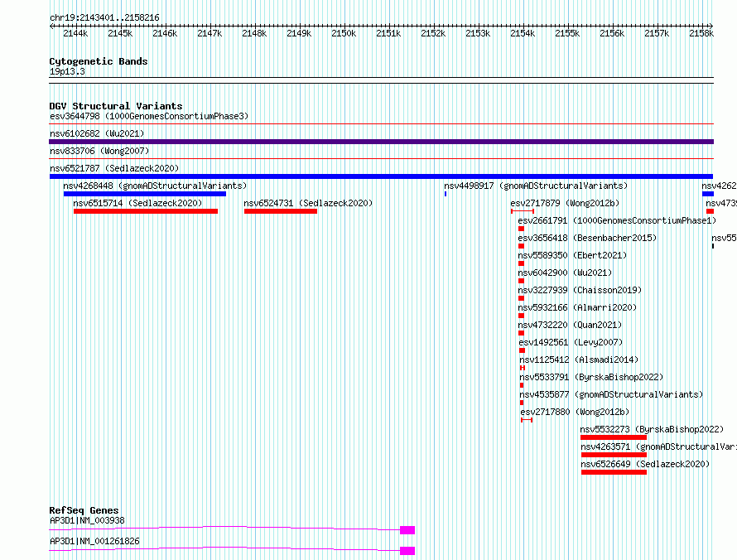Select the nsv6515714 (Sedlazeck2020) red bar
737x560 pixels.
tap(146, 211)
